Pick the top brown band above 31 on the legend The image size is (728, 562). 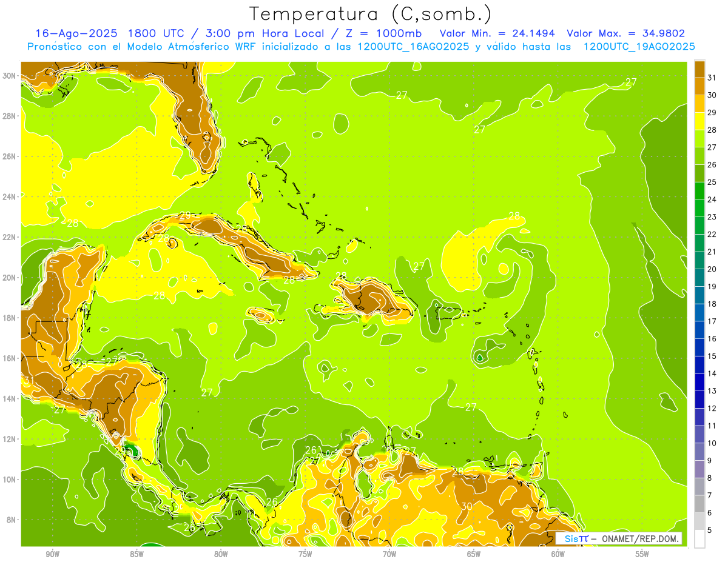[700, 69]
